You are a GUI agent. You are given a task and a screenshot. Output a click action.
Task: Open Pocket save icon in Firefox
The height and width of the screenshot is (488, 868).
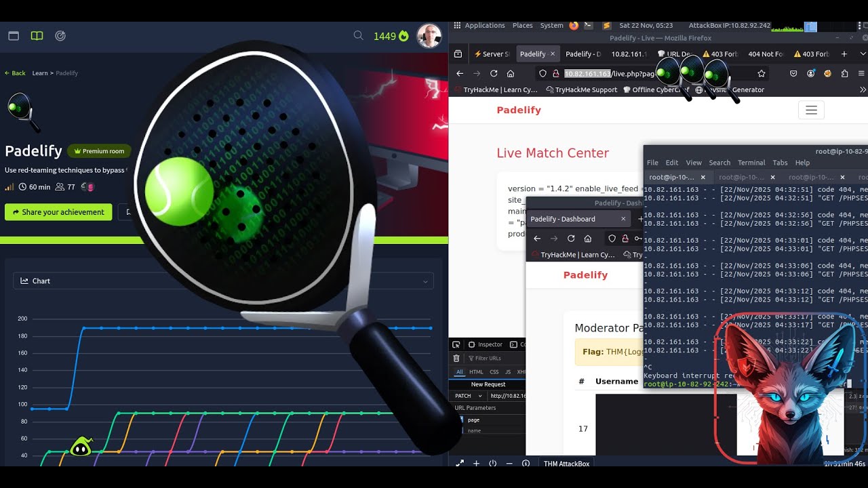pyautogui.click(x=793, y=73)
